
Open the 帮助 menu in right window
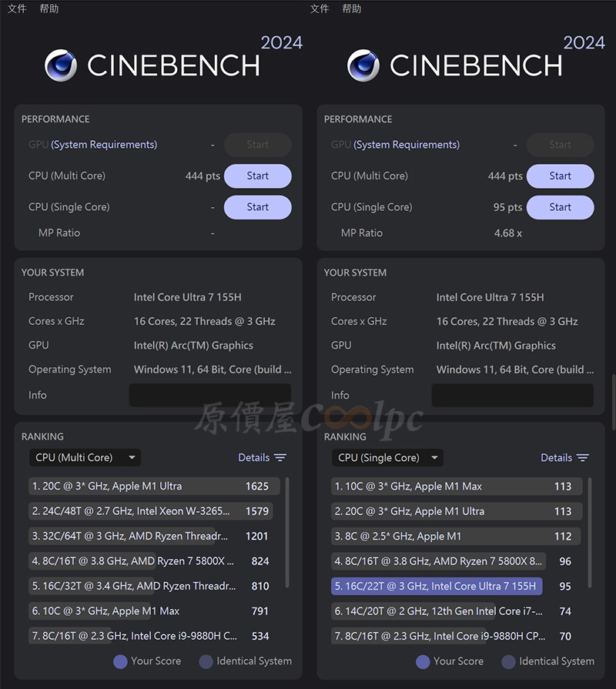(x=351, y=8)
